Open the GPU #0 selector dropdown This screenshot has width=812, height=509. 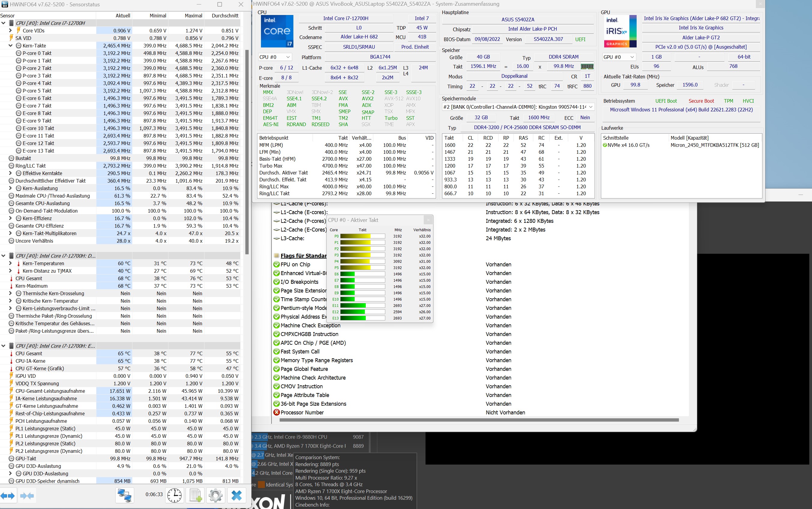click(619, 57)
